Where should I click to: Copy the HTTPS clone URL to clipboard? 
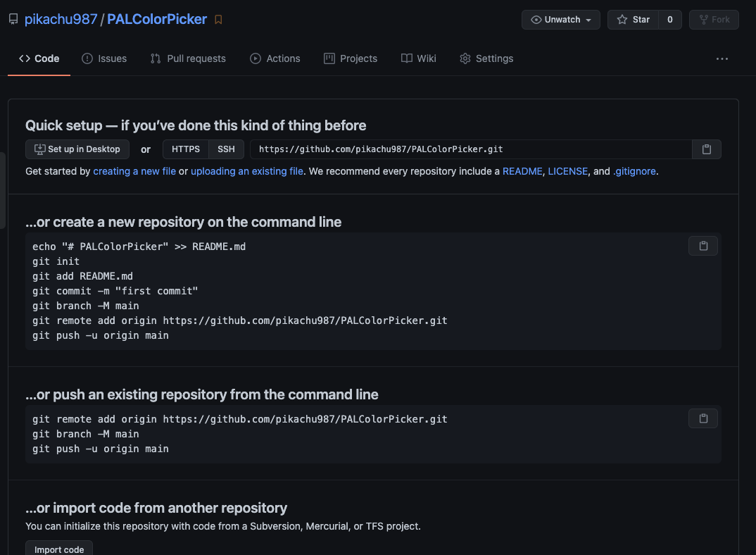(x=706, y=149)
